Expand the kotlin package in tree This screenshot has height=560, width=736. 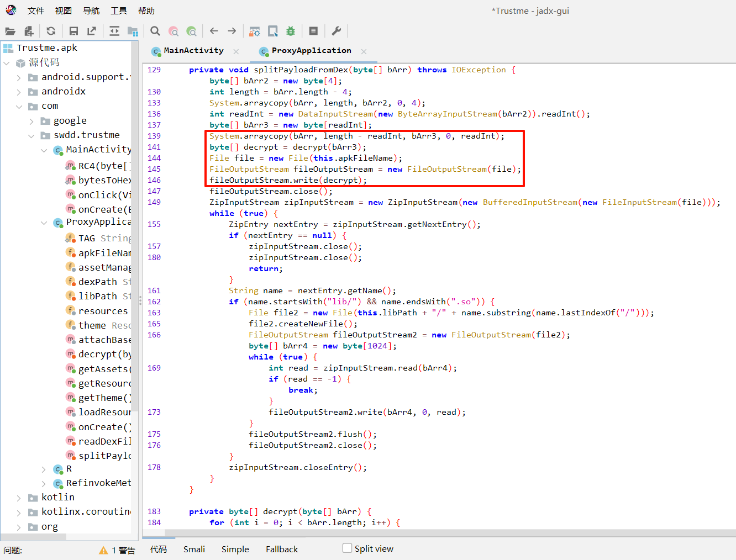19,498
